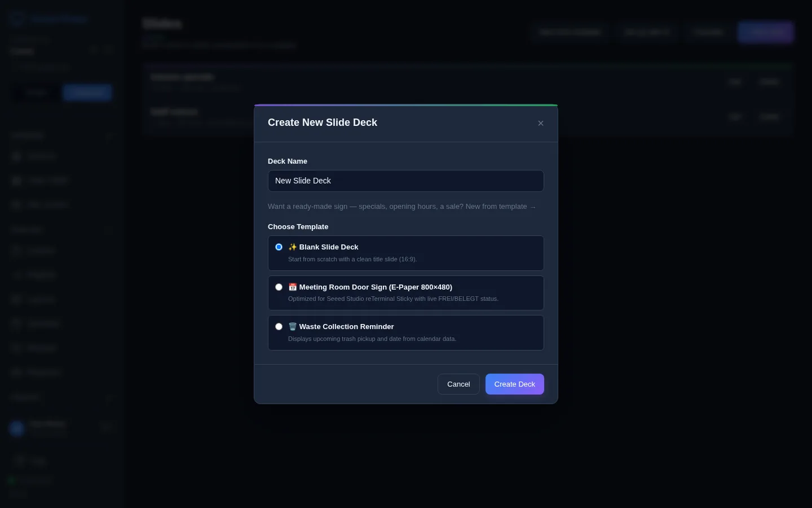The width and height of the screenshot is (812, 508).
Task: Cancel the new deck dialog
Action: (x=458, y=384)
